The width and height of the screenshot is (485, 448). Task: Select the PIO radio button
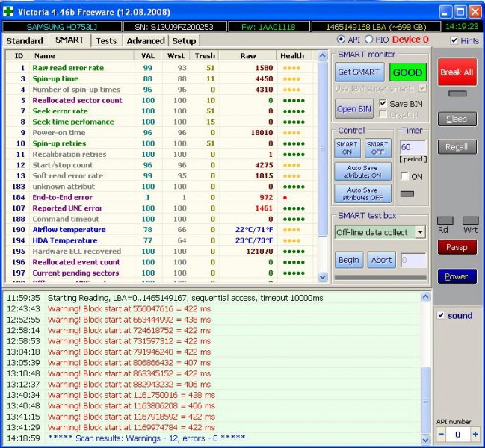click(368, 40)
